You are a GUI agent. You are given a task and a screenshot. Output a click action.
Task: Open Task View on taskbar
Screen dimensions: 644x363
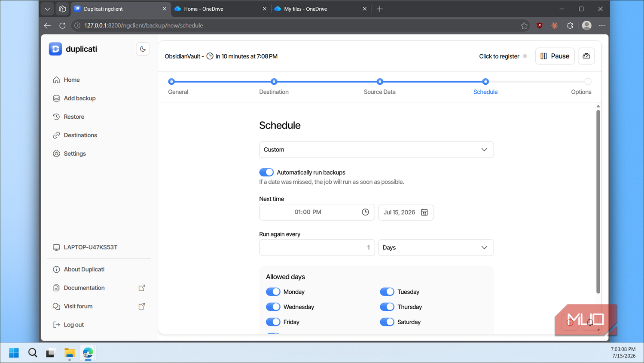coord(51,353)
